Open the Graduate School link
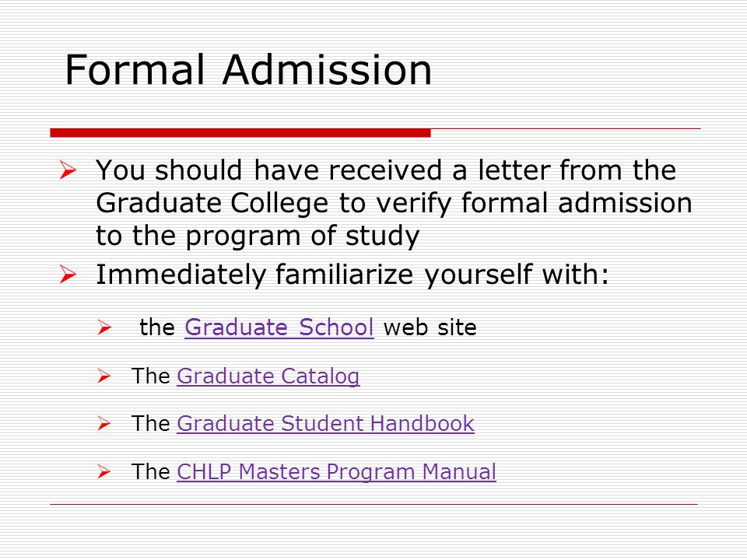 (x=279, y=327)
